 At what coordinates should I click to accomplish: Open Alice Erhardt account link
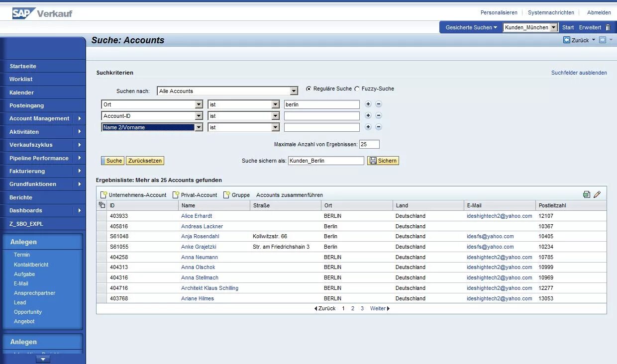click(197, 216)
